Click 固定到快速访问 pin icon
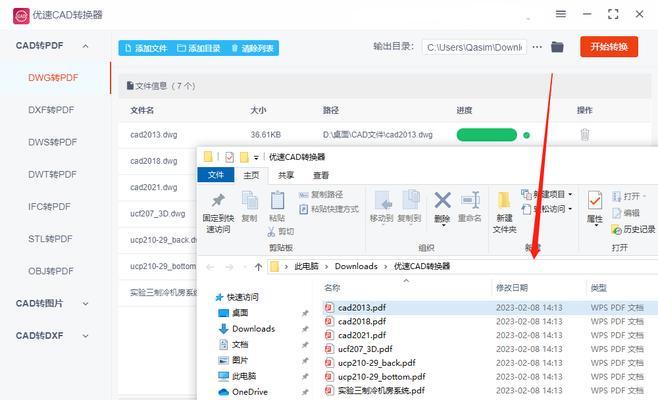Screen dimensions: 658x400 [x=218, y=200]
